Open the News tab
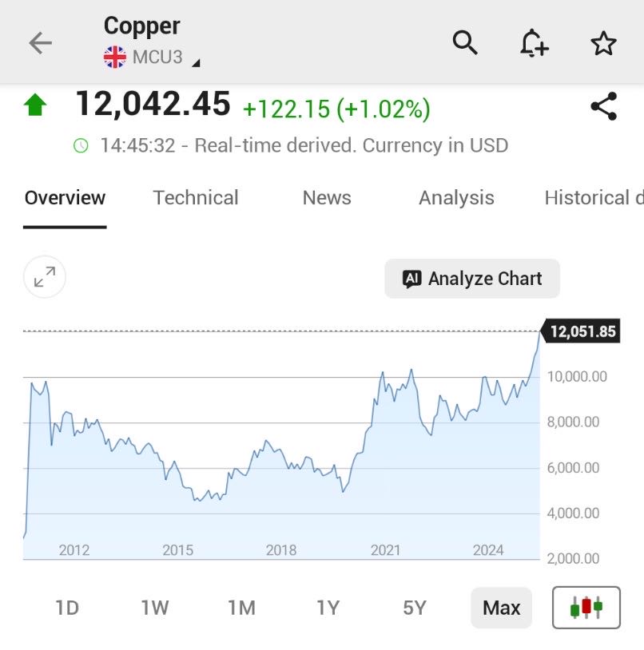 click(327, 198)
